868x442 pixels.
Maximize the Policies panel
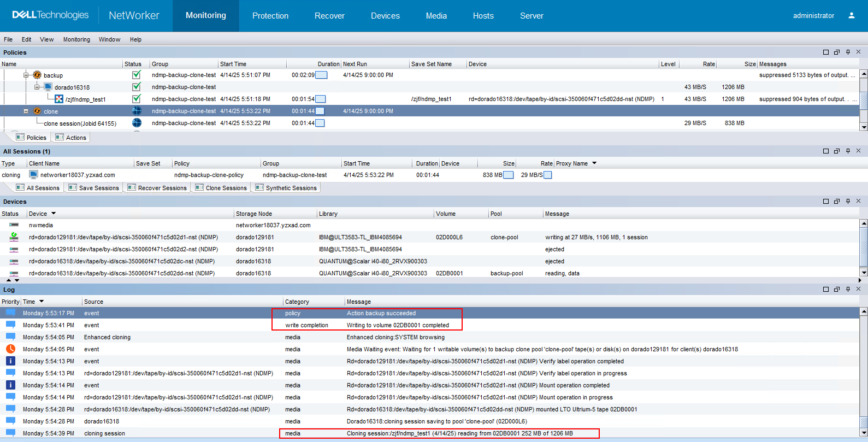point(826,52)
